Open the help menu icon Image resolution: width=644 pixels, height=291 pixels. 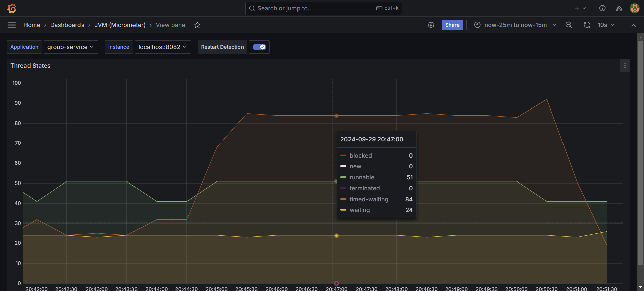(x=602, y=8)
